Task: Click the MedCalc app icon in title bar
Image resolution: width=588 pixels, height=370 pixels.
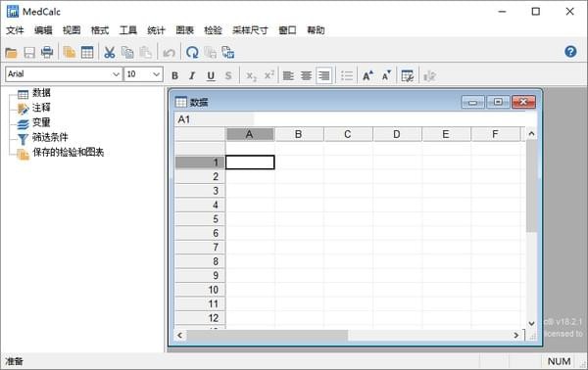Action: [x=13, y=12]
